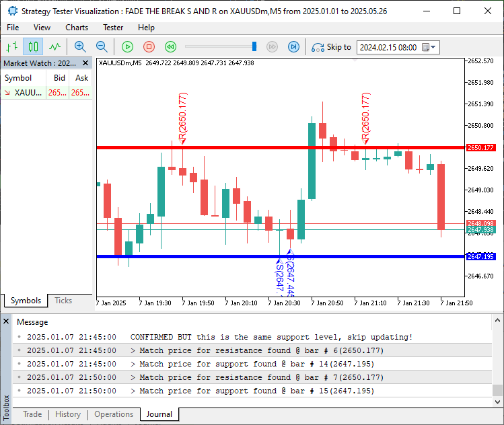Screen dimensions: 504x425
Task: Close the Market Watch panel
Action: tap(86, 63)
